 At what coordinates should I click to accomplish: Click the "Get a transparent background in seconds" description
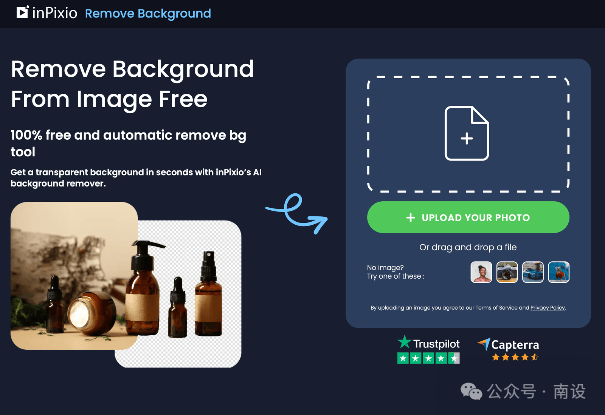136,177
